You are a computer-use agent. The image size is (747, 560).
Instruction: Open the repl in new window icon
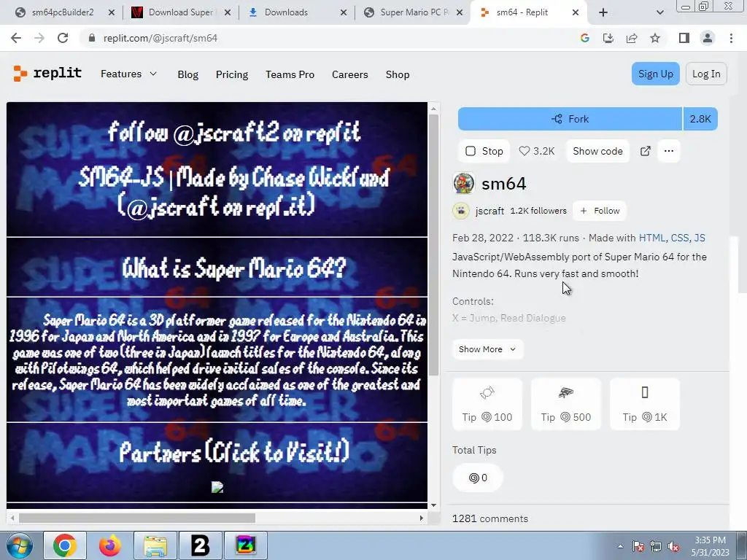[645, 151]
